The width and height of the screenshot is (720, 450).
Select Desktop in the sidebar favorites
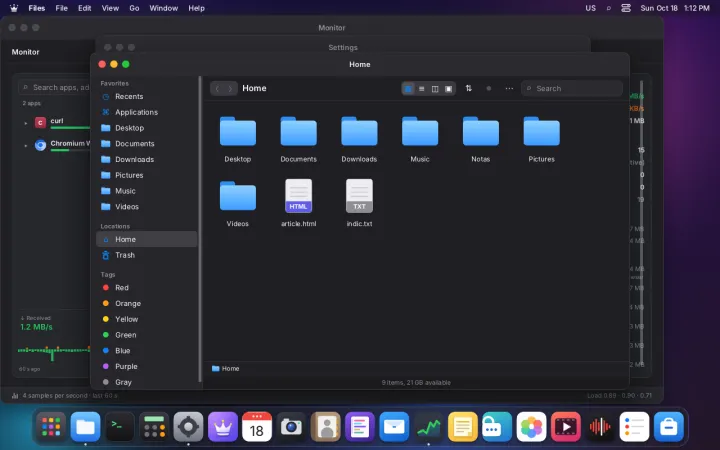click(x=146, y=128)
